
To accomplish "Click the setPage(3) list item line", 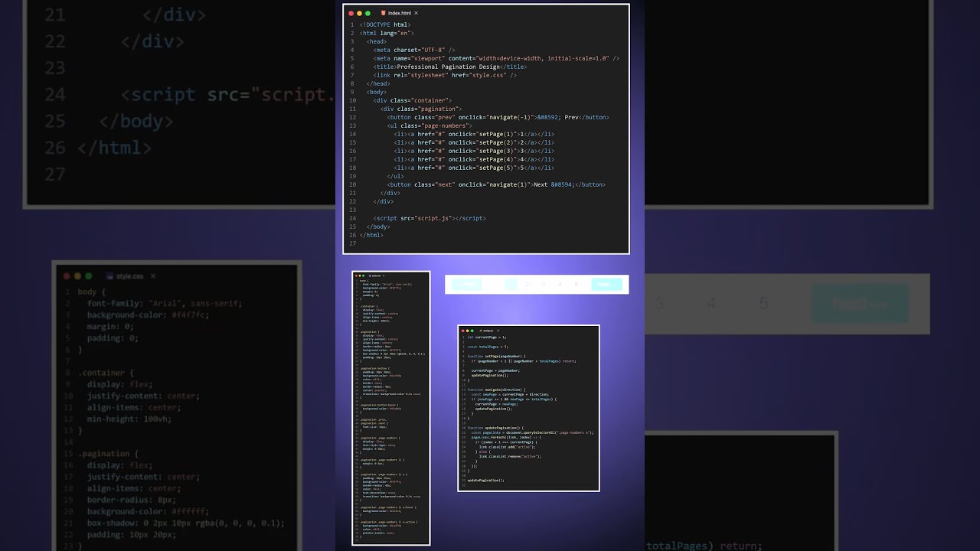I will click(x=474, y=151).
